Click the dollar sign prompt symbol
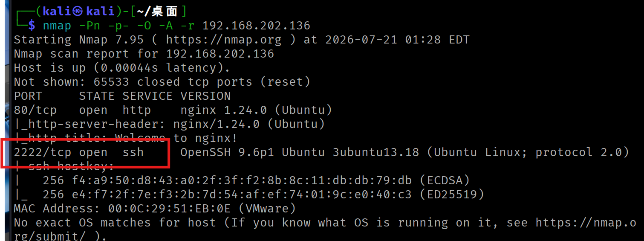The image size is (644, 241). tap(32, 26)
